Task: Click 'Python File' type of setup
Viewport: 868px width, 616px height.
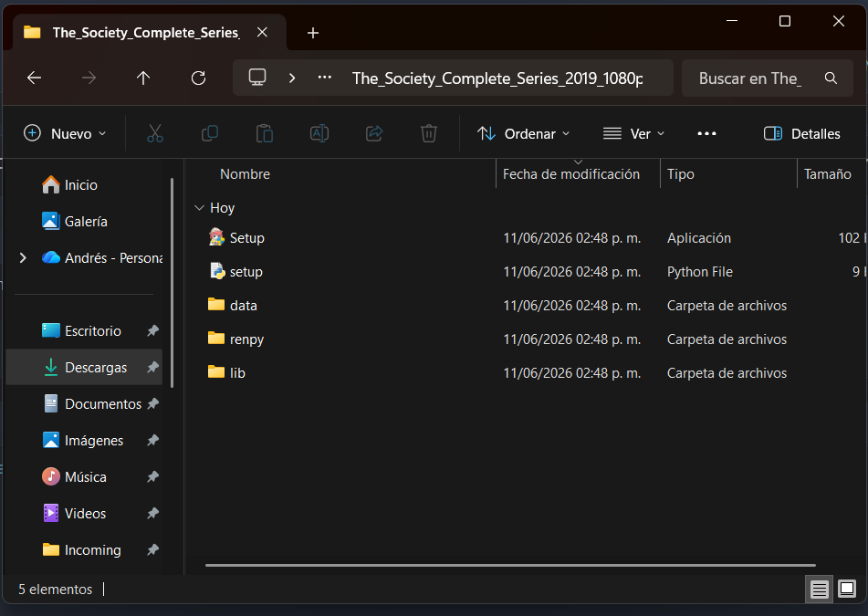Action: pyautogui.click(x=700, y=272)
